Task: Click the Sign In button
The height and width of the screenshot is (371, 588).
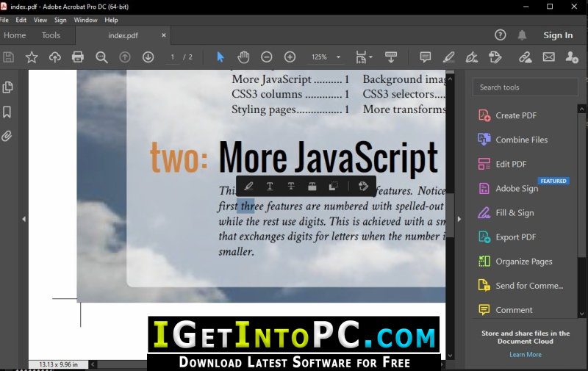Action: click(558, 35)
